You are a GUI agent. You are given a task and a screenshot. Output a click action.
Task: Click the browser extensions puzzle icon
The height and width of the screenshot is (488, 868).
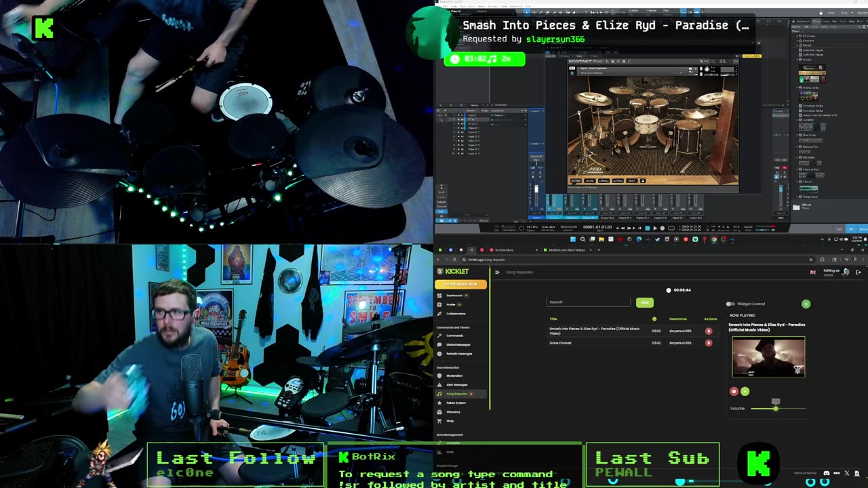coord(823,260)
